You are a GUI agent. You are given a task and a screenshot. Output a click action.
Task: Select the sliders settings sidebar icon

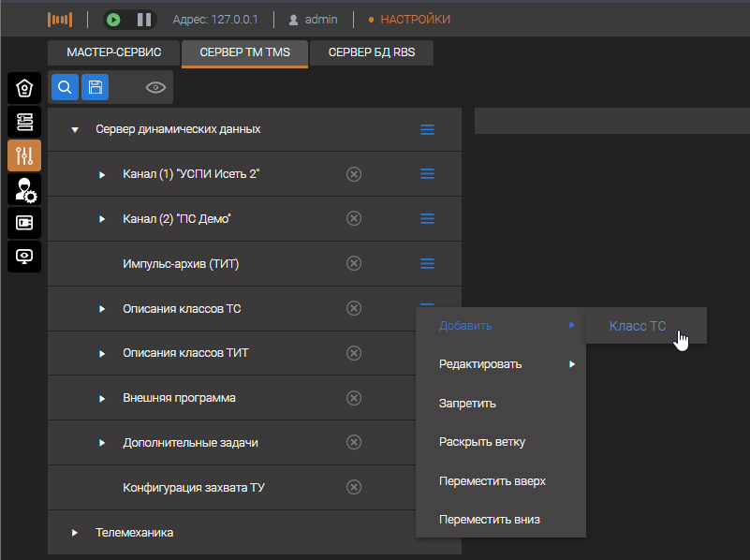[x=24, y=155]
